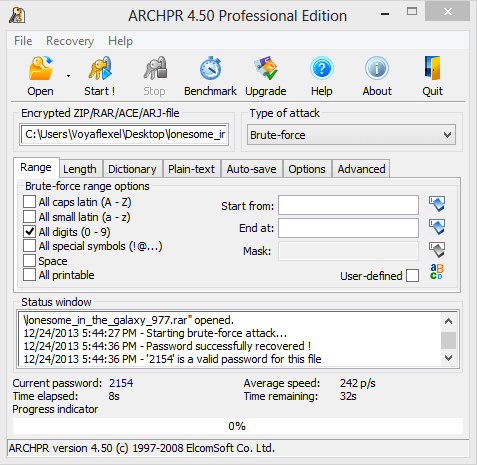Viewport: 477px width, 465px height.
Task: Click the time elapsed value 8s
Action: click(x=114, y=396)
